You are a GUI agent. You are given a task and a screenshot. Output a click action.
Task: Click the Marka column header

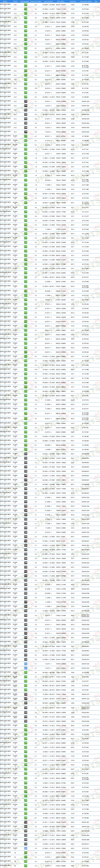[x=5, y=1]
